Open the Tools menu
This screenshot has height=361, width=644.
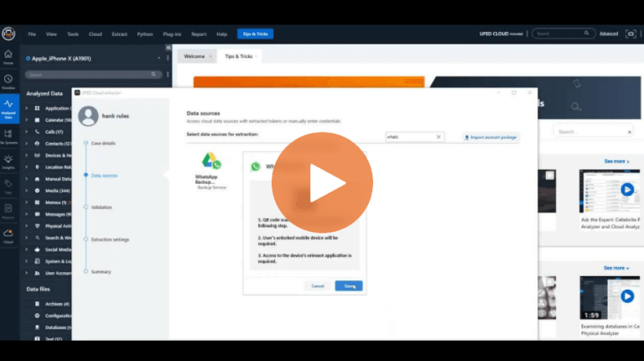point(73,34)
